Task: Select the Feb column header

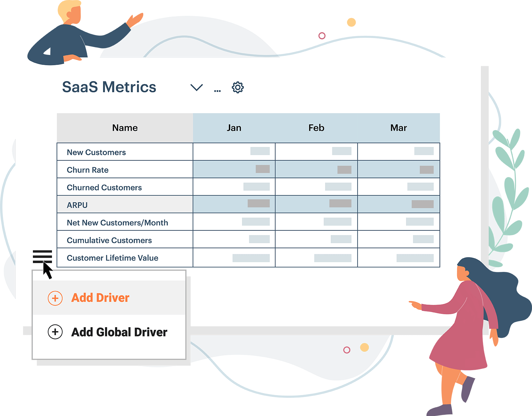Action: coord(316,128)
